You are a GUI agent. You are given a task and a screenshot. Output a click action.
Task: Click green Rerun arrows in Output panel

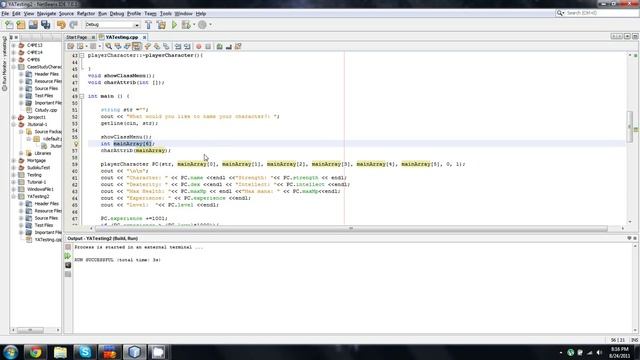click(x=68, y=256)
